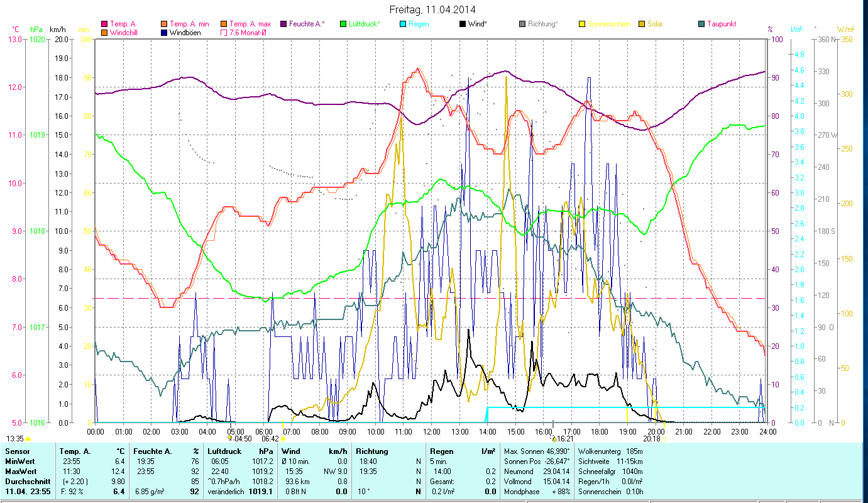The height and width of the screenshot is (503, 868).
Task: Click the Schneefallgr 1040m entry
Action: (609, 472)
